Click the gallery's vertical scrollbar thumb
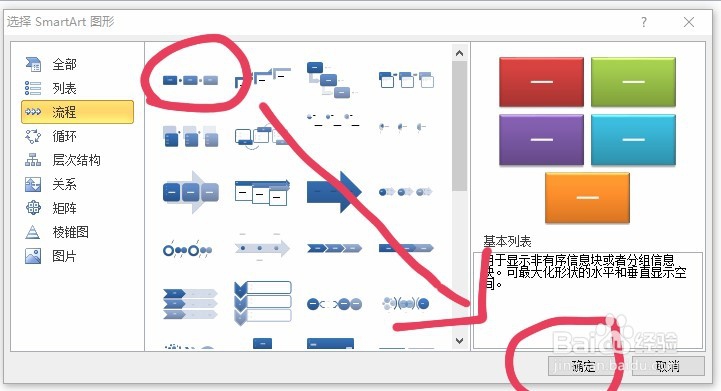The image size is (721, 391). point(459,126)
